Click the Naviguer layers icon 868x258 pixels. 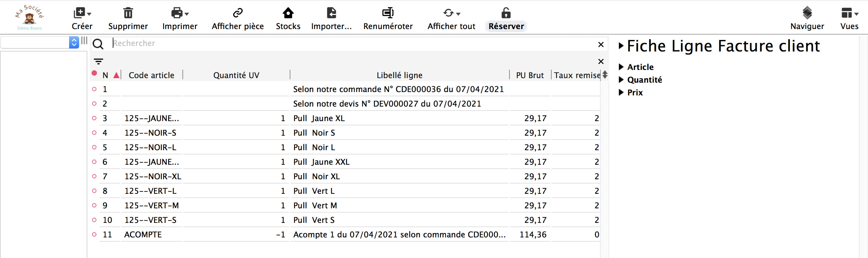pyautogui.click(x=807, y=13)
